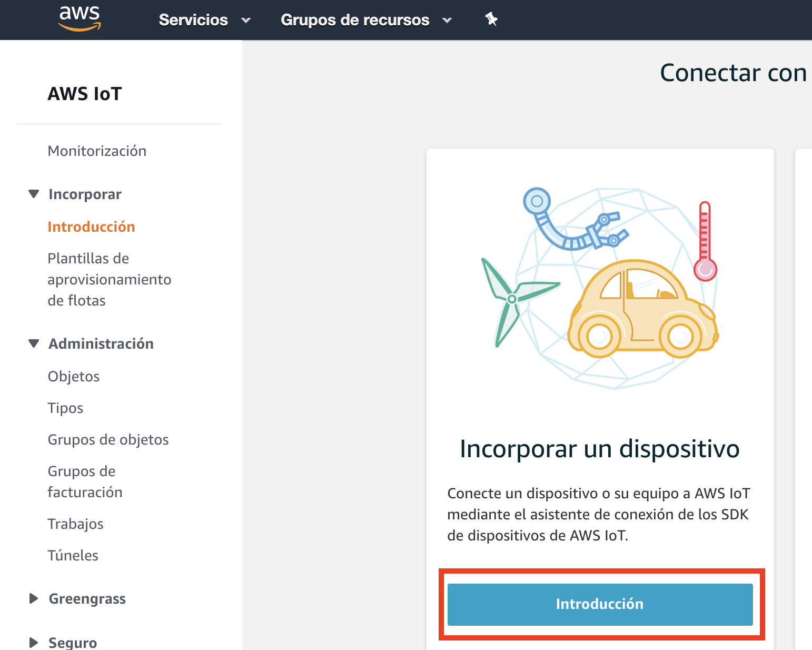This screenshot has width=812, height=650.
Task: Open Tipos in the sidebar
Action: coord(65,408)
